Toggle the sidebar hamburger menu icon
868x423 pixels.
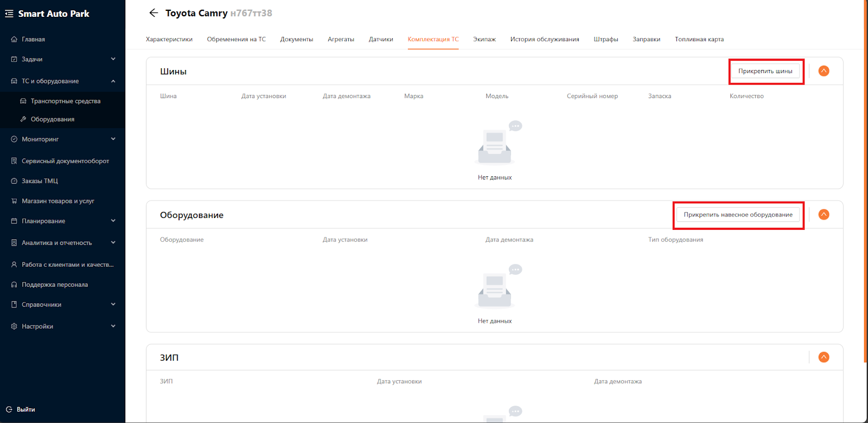(x=9, y=14)
